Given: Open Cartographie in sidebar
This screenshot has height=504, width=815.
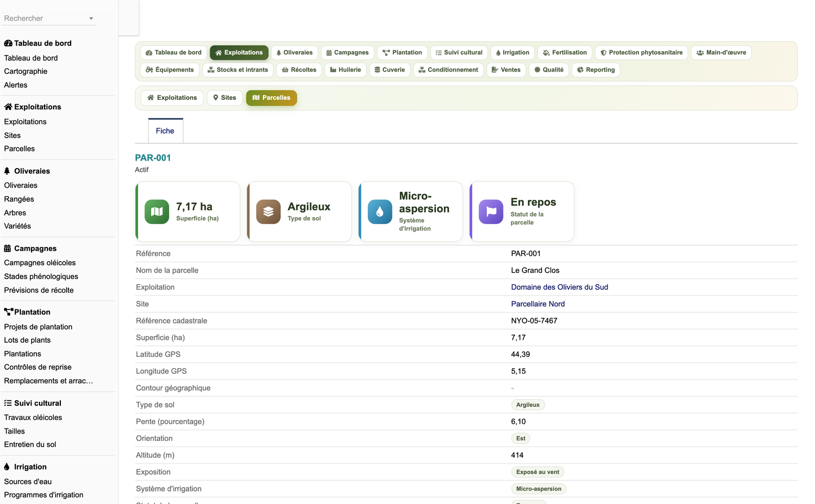Looking at the screenshot, I should click(x=25, y=72).
